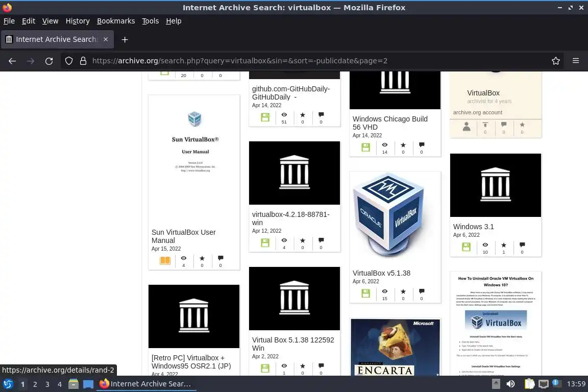Click Virtual Box 5.1.38 122592 Win thumbnail

click(x=295, y=299)
